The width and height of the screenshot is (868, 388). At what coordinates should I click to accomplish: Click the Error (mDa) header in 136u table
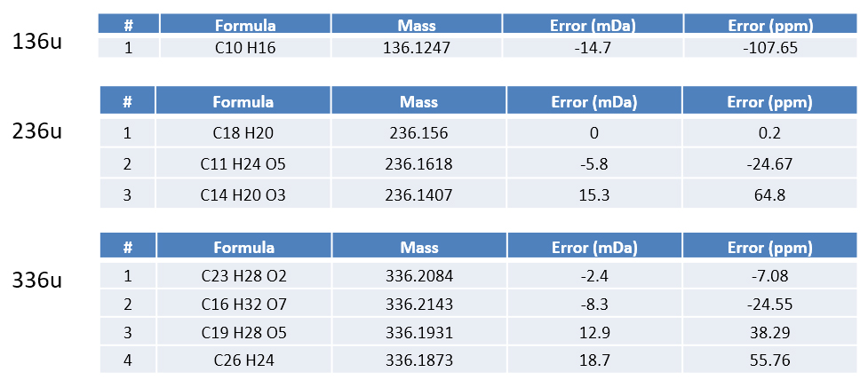[x=593, y=26]
